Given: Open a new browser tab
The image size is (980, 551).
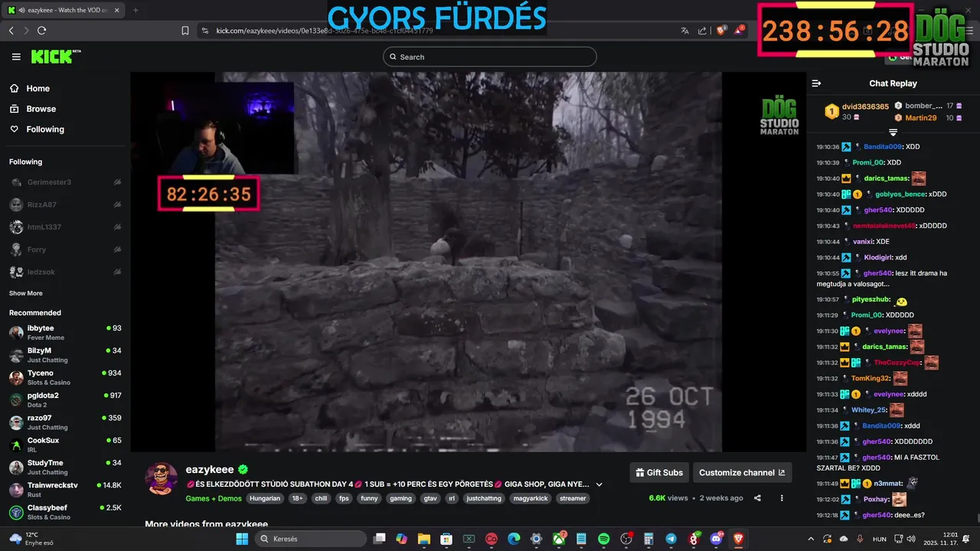Looking at the screenshot, I should 136,10.
